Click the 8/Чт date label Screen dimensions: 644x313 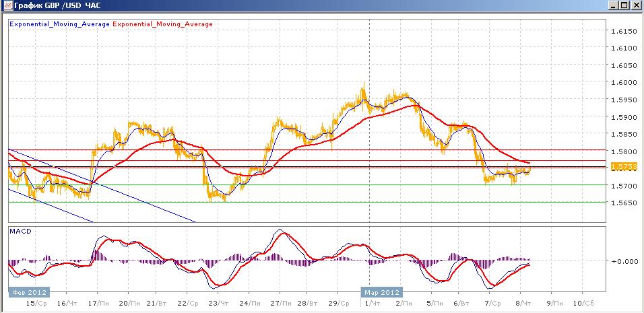pyautogui.click(x=523, y=304)
